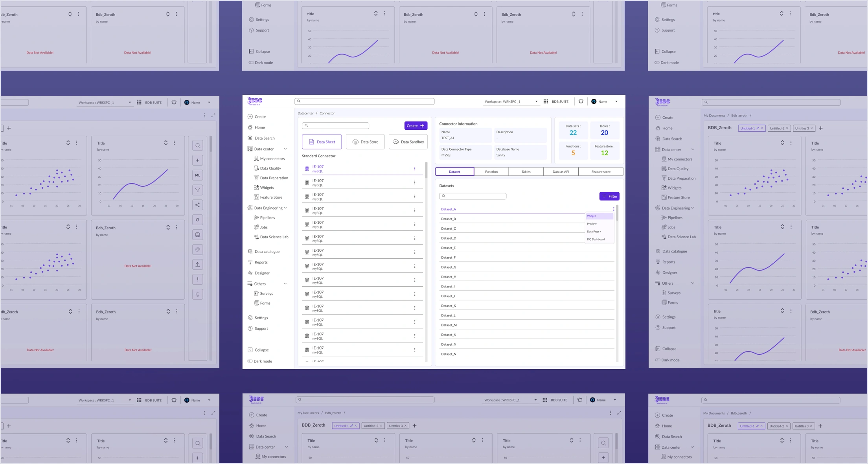This screenshot has width=868, height=464.
Task: Select the Data Store connector type button
Action: coord(365,142)
